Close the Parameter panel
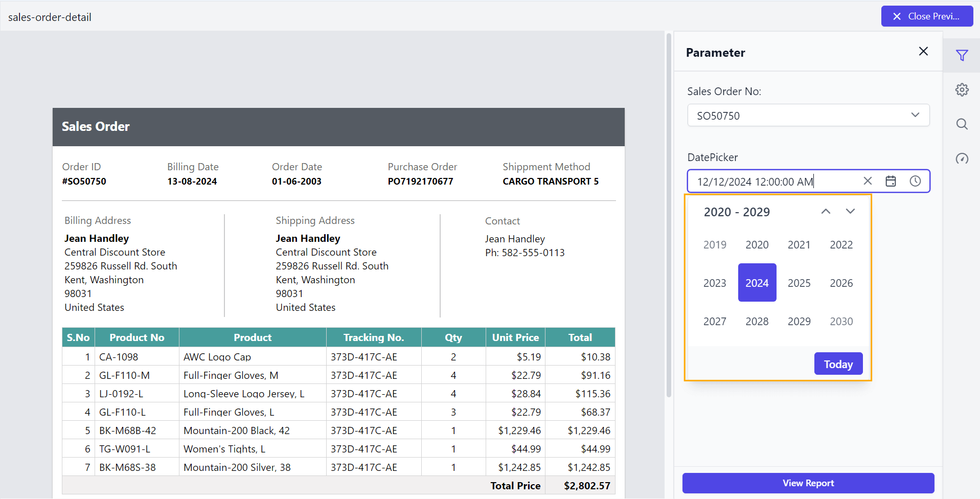 click(x=923, y=51)
